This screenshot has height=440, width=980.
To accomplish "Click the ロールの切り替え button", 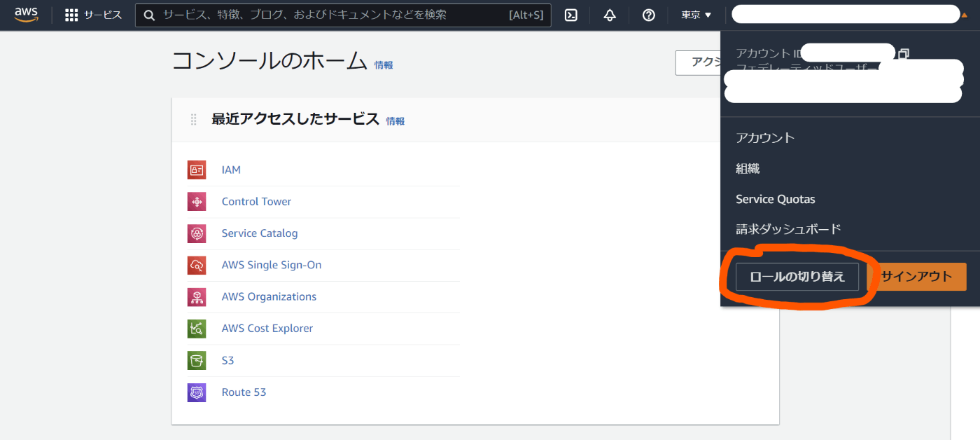I will coord(797,276).
